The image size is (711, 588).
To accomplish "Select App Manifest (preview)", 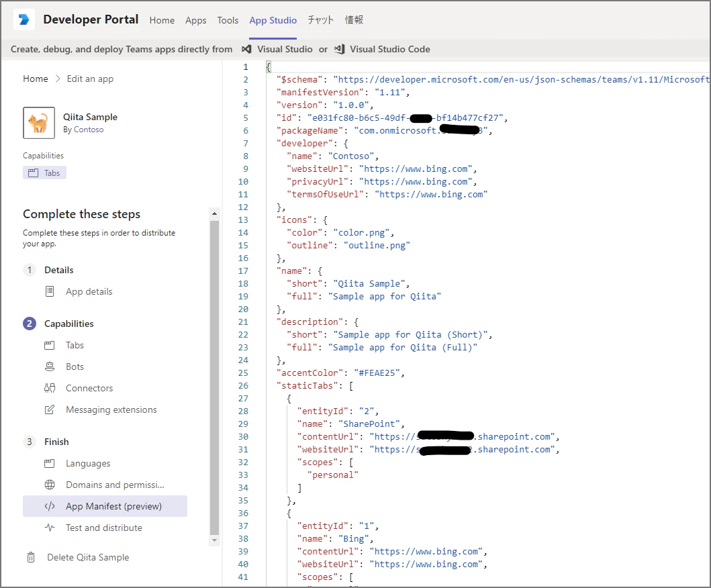I will click(x=105, y=506).
